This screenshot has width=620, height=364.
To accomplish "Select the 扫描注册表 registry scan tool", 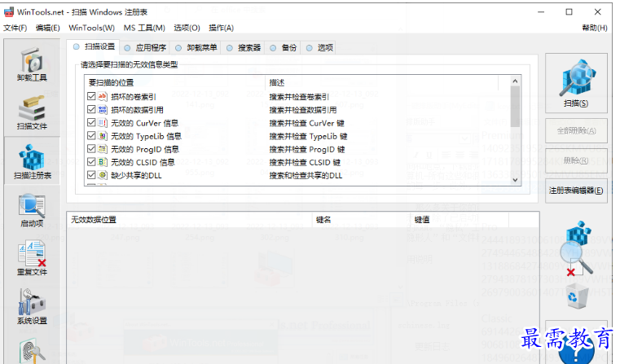I will (x=33, y=161).
